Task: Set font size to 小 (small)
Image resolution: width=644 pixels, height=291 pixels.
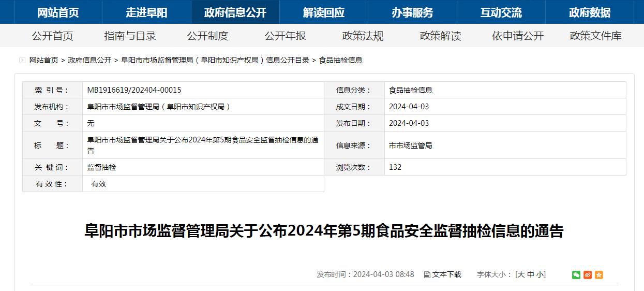Action: [x=540, y=274]
